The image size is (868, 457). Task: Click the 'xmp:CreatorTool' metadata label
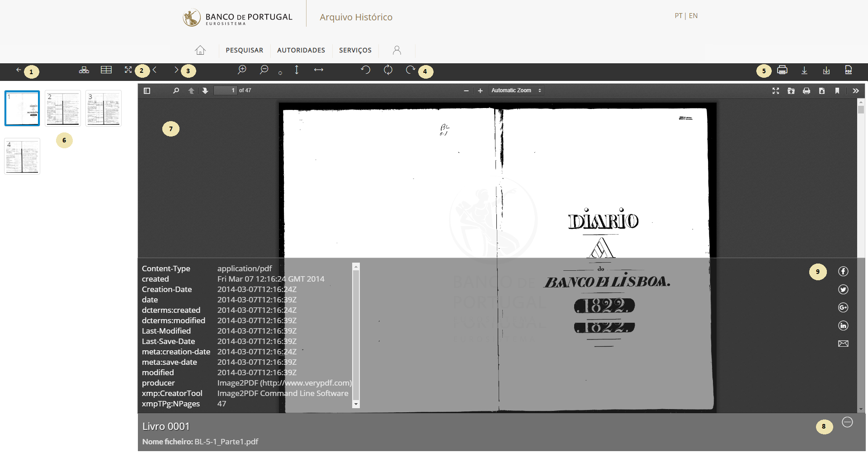point(172,393)
